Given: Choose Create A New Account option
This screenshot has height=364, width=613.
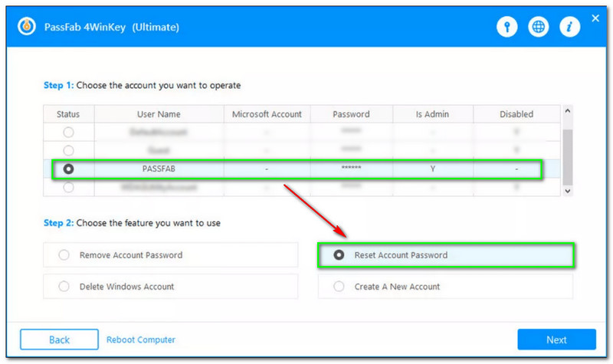Looking at the screenshot, I should pos(339,287).
